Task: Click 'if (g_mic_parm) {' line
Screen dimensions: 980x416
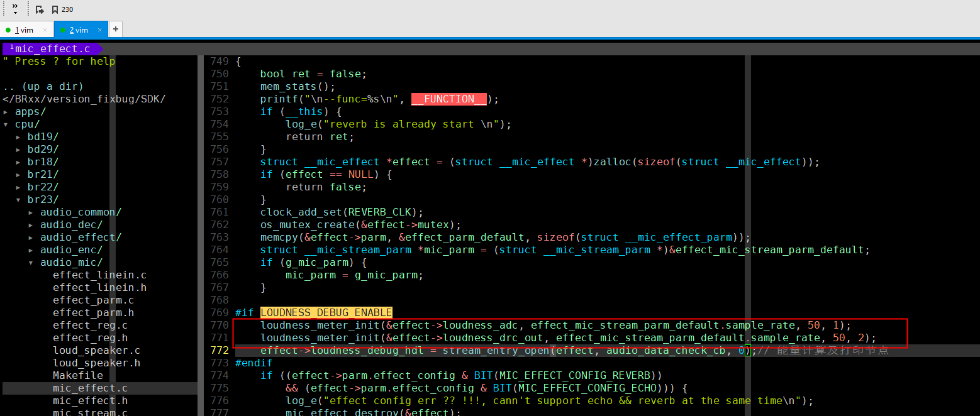Action: 313,262
